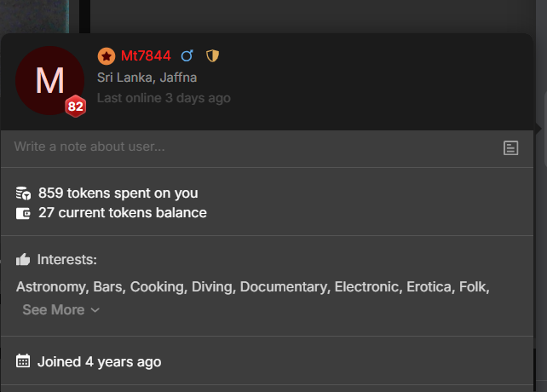Click the 'Sri Lanka, Jaffna' location text

coord(147,78)
